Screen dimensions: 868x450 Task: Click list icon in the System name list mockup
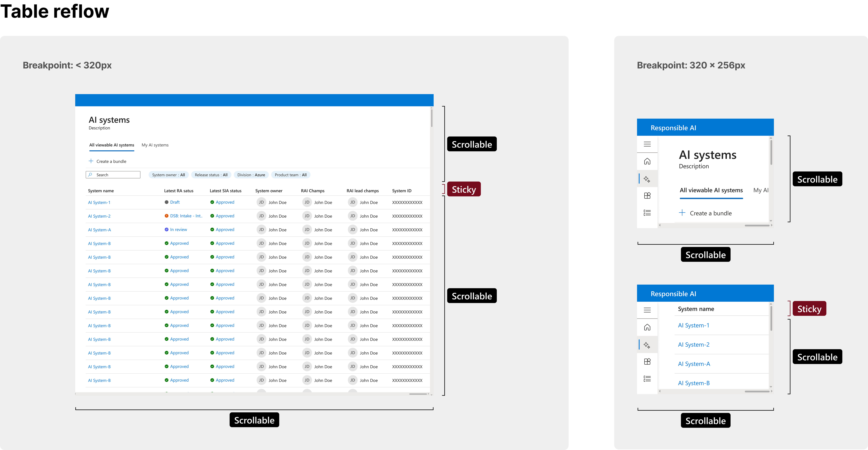coord(647,379)
